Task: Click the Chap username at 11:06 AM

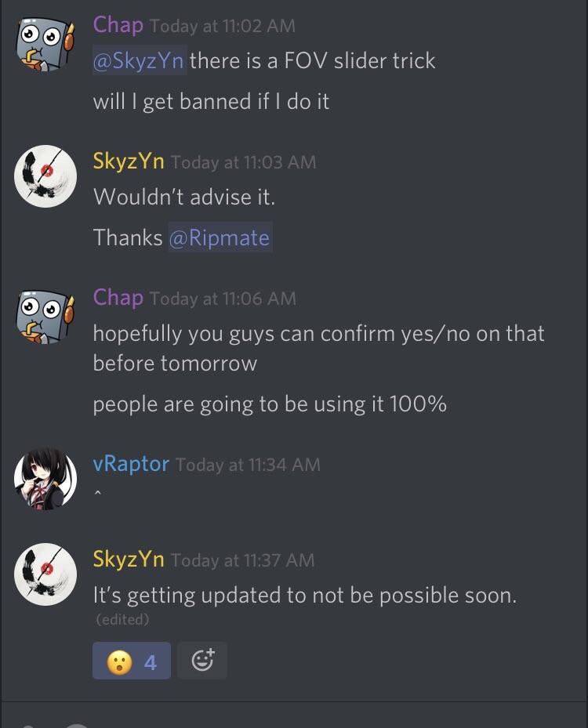Action: pos(118,298)
